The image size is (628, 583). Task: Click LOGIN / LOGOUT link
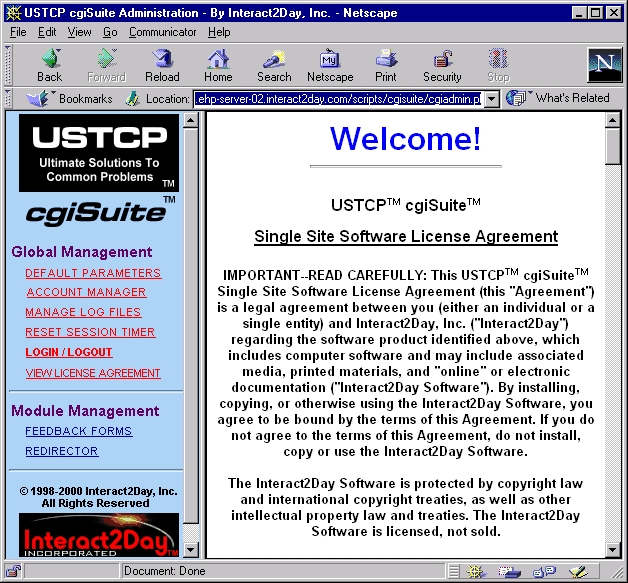click(x=69, y=352)
